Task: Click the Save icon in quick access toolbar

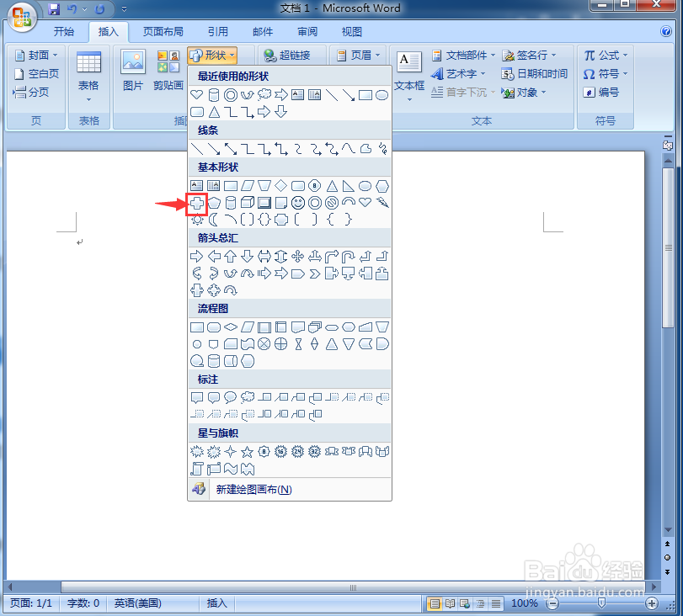Action: click(54, 9)
